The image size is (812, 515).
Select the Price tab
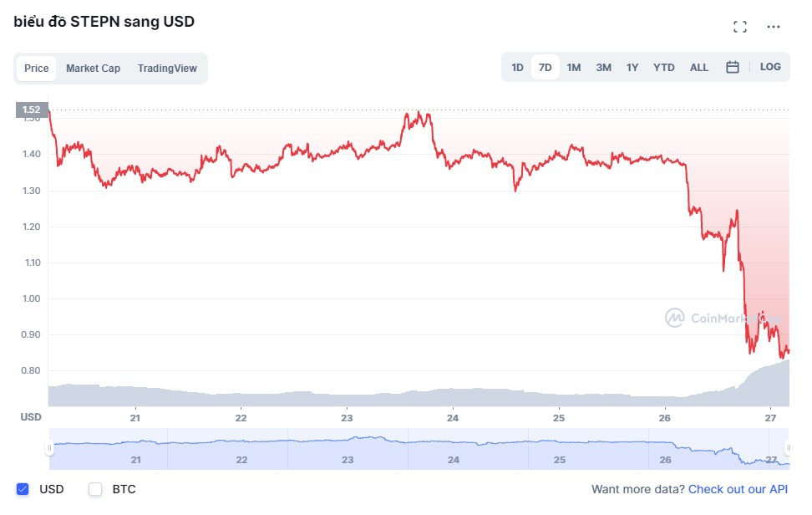coord(36,69)
